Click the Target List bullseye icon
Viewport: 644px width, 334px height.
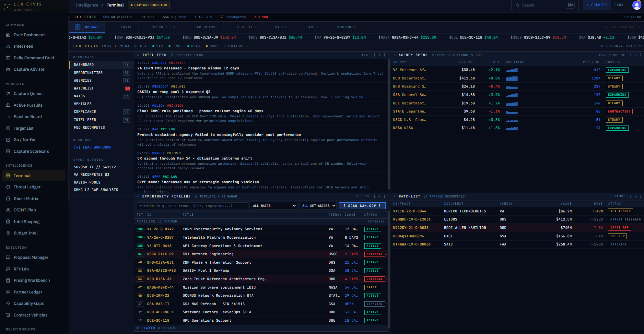pos(8,128)
